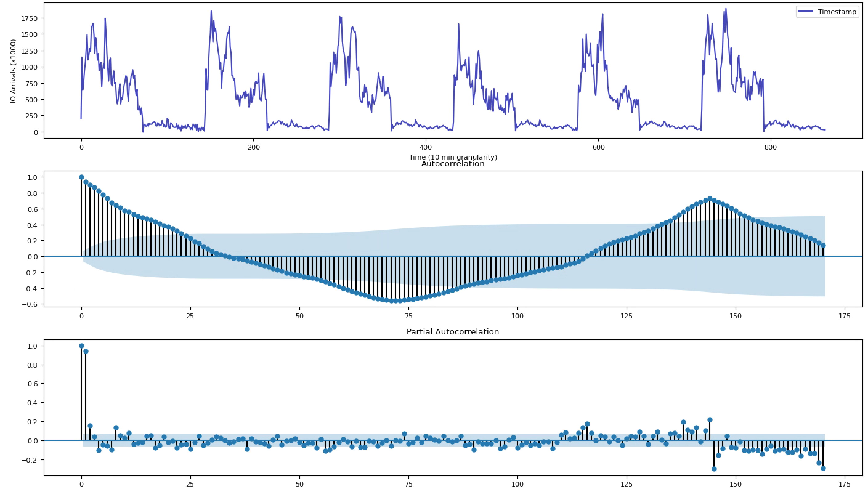Click the "1250" y-axis tick label

pos(29,51)
